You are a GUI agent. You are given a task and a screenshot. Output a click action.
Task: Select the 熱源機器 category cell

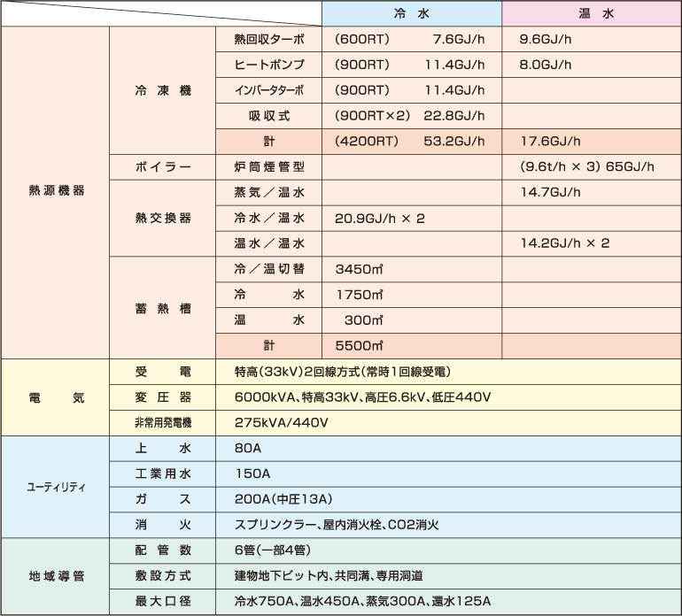click(x=55, y=191)
